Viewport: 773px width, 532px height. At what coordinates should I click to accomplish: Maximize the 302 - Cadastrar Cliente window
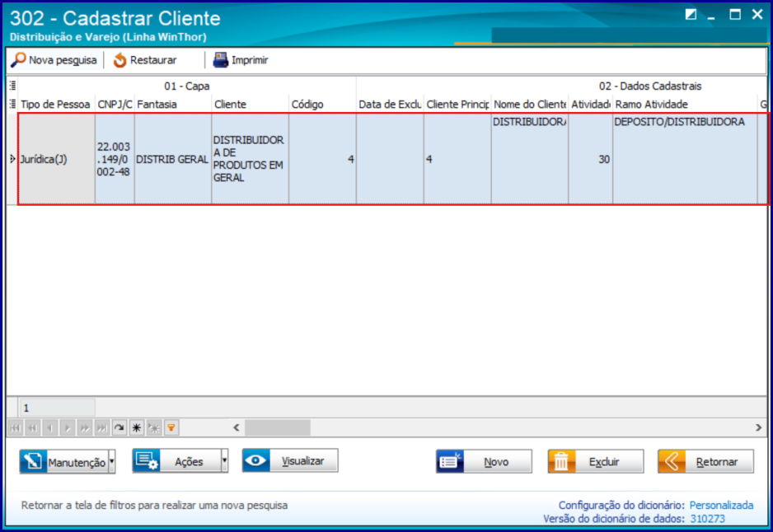point(735,14)
